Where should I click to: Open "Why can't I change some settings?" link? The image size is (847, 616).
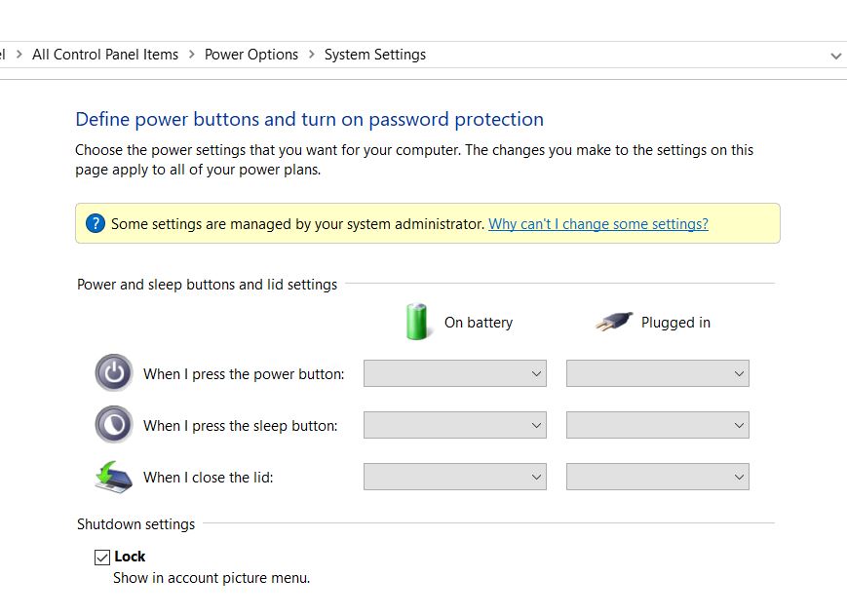pos(598,224)
